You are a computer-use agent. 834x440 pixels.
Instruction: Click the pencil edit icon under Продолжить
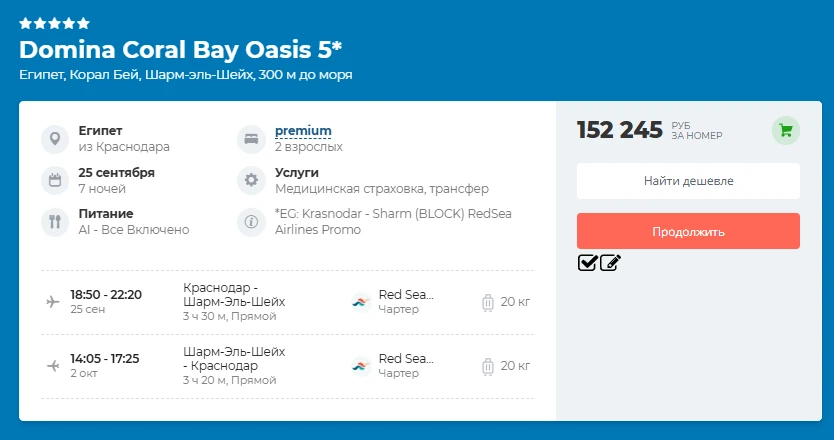coord(610,263)
